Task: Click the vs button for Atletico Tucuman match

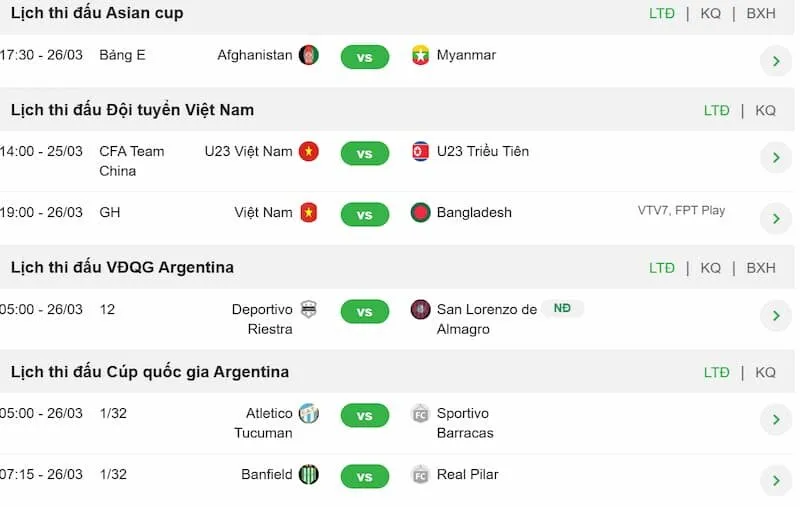Action: pyautogui.click(x=365, y=416)
